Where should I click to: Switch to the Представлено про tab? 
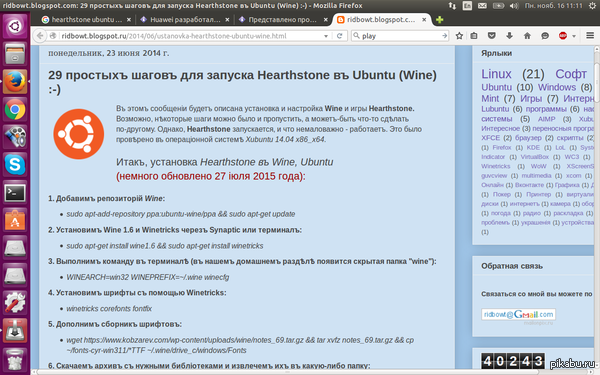[282, 20]
